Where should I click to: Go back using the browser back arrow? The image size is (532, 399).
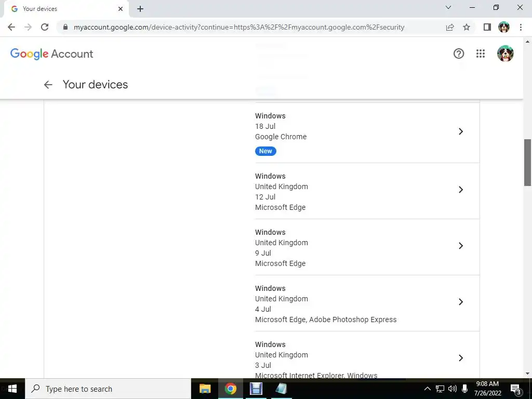[11, 27]
